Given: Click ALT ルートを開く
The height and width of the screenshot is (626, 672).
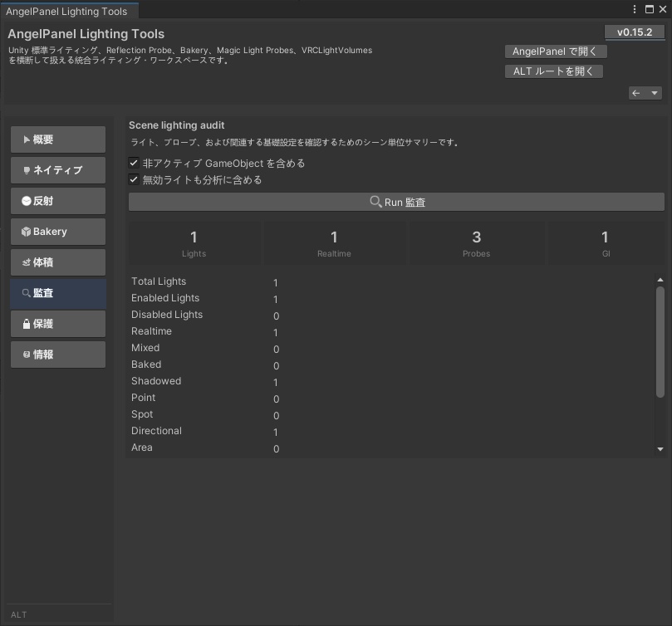Looking at the screenshot, I should [x=553, y=71].
